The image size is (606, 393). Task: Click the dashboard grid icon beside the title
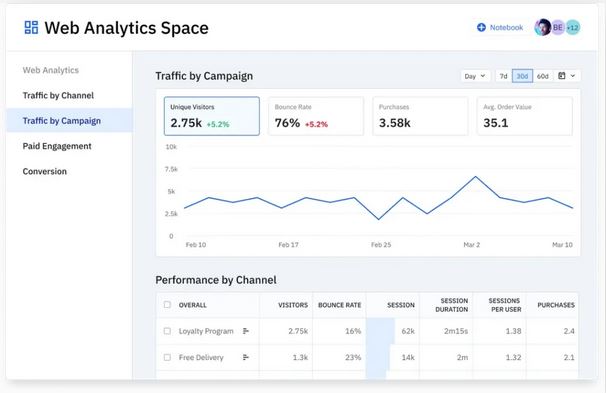click(31, 27)
